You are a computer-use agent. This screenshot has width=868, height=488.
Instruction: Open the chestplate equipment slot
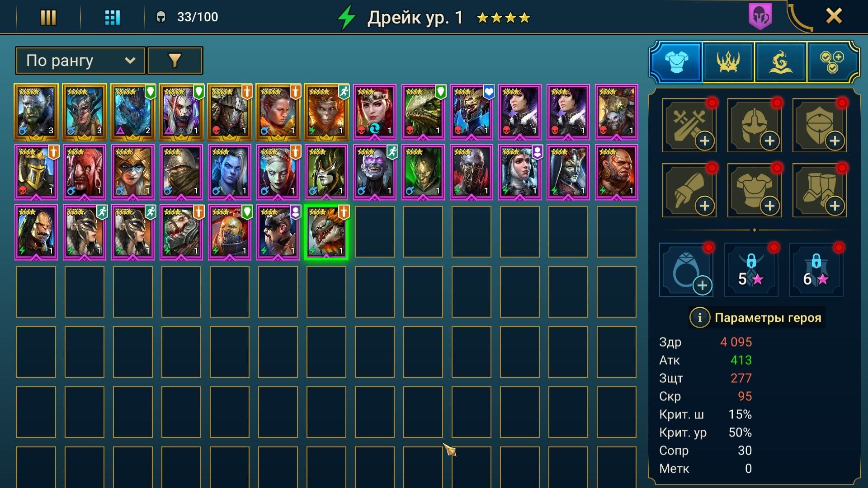coord(754,190)
